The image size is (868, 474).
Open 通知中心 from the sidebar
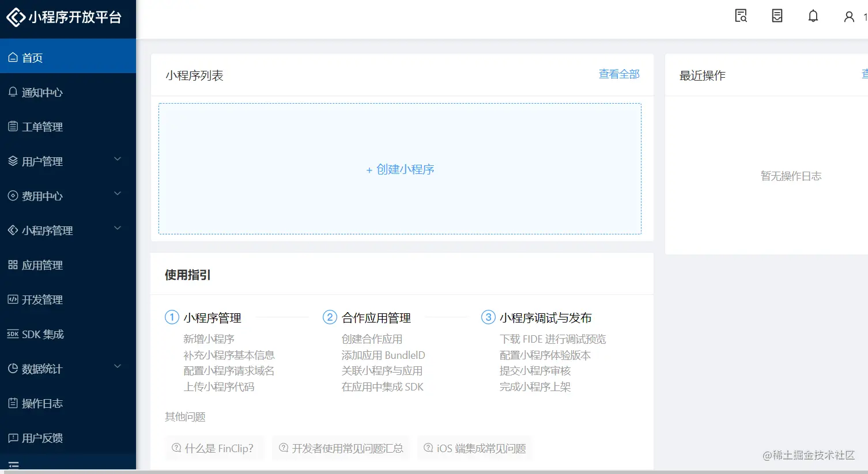pos(68,92)
